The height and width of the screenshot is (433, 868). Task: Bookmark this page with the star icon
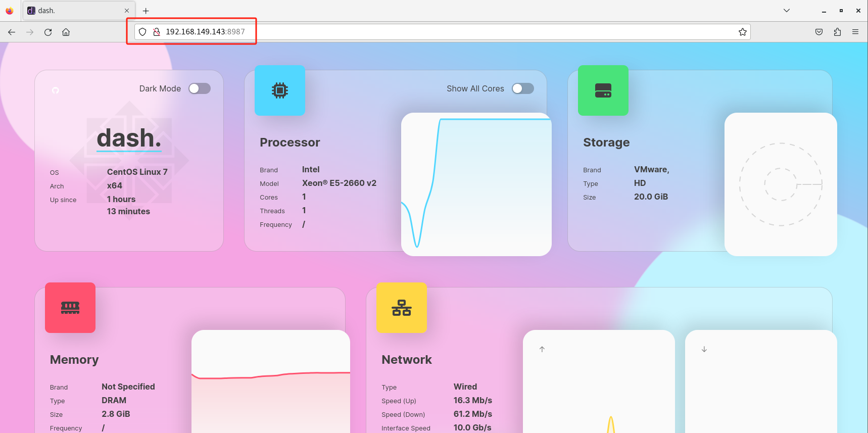[742, 32]
